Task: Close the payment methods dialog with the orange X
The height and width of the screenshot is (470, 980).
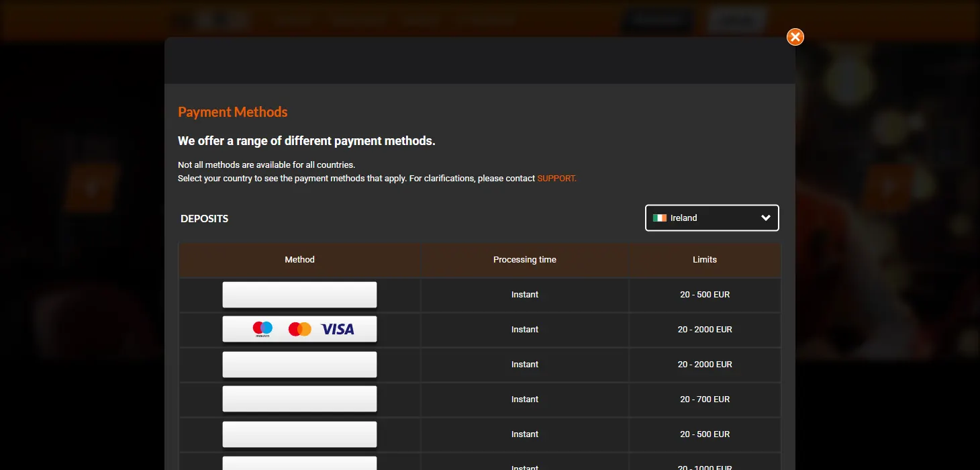Action: coord(795,37)
